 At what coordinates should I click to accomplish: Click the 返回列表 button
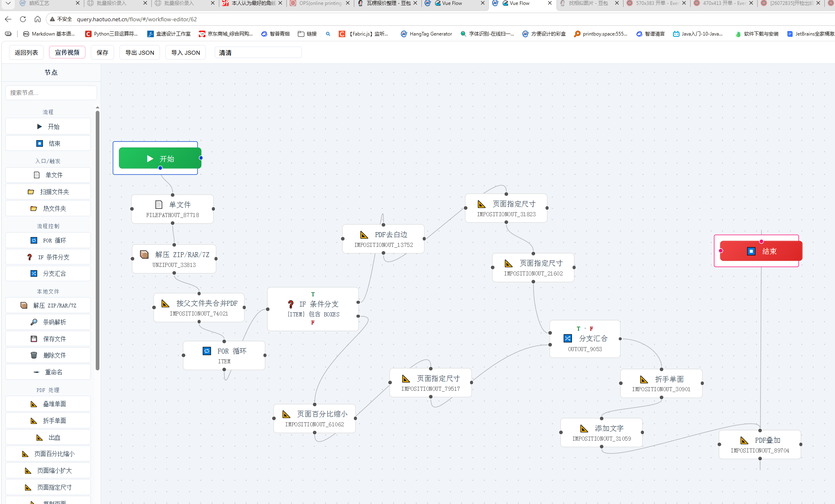tap(26, 52)
